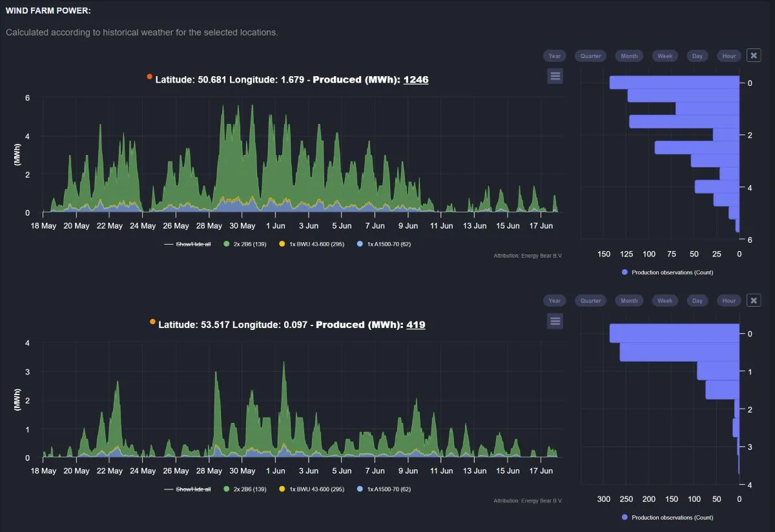Viewport: 775px width, 532px height.
Task: Choose Day button on bottom histogram
Action: coord(697,301)
